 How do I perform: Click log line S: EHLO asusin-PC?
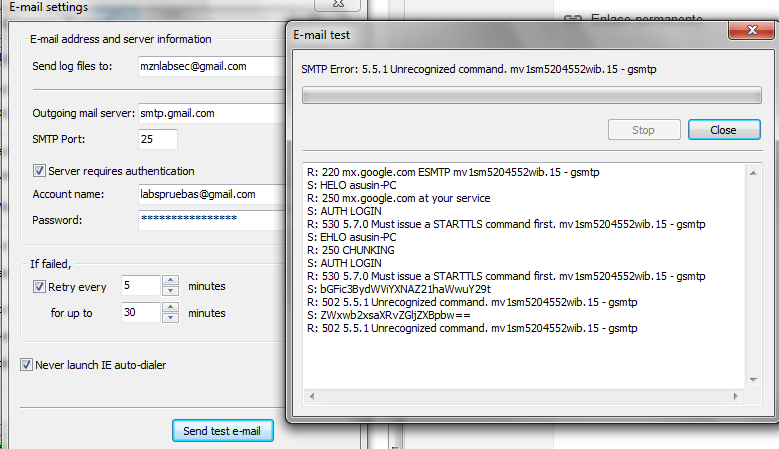352,237
